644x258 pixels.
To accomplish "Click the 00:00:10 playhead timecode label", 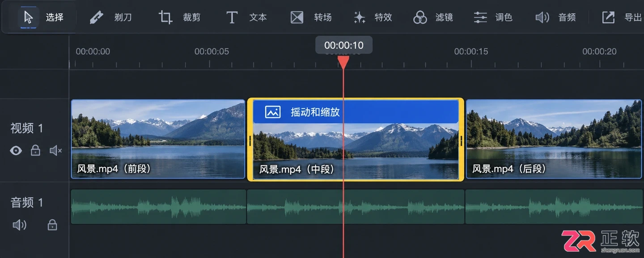I will pos(344,45).
